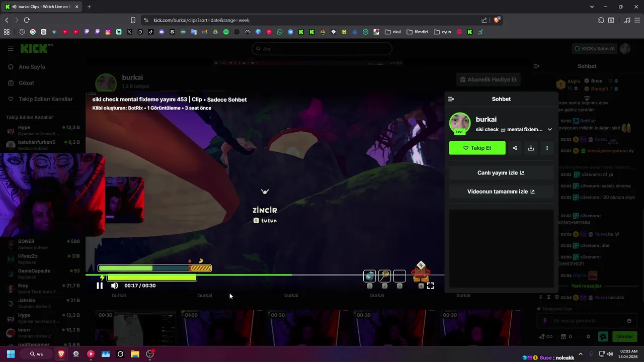Open Canlı yayını izle link
Image resolution: width=644 pixels, height=362 pixels.
[501, 172]
